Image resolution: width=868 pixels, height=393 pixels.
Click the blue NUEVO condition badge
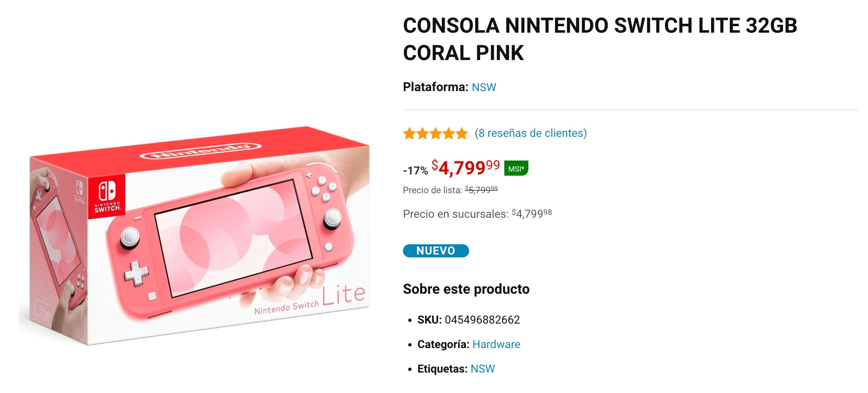(x=436, y=251)
